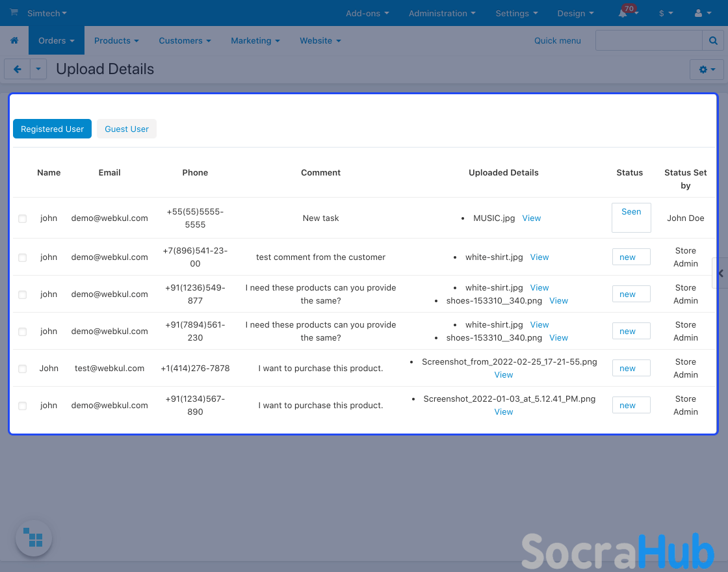Open the gear settings menu
The width and height of the screenshot is (728, 572).
(x=707, y=69)
